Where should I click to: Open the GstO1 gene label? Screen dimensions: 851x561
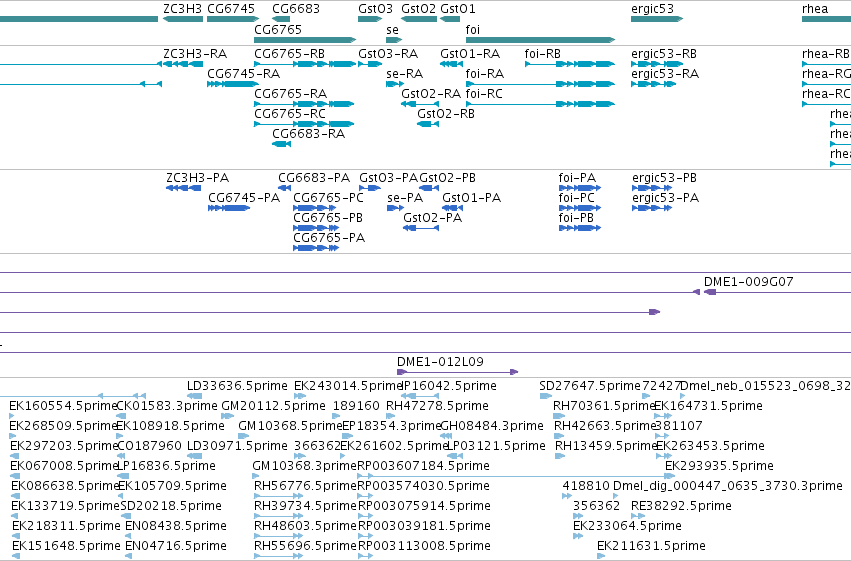coord(458,9)
